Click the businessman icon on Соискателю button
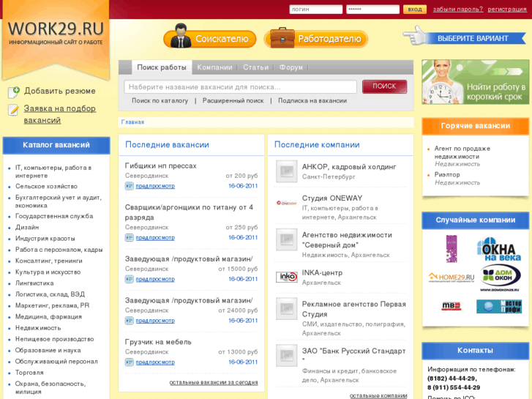The image size is (532, 399). [x=181, y=36]
